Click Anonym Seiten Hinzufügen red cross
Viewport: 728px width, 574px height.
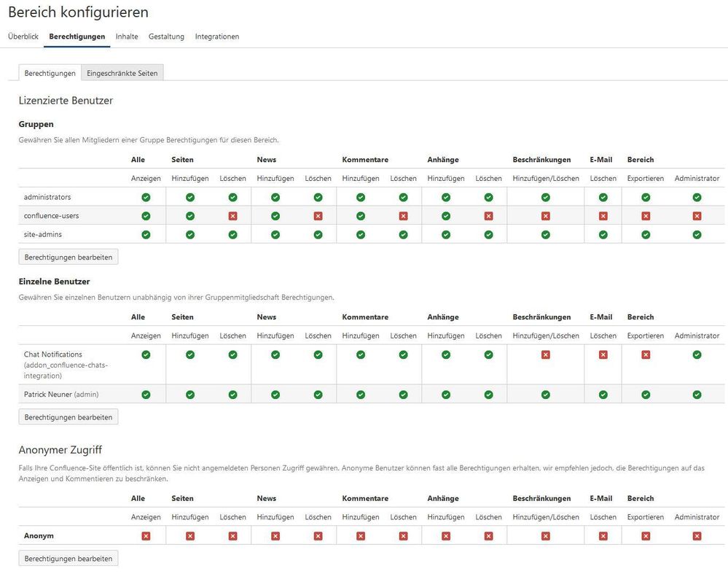click(190, 536)
